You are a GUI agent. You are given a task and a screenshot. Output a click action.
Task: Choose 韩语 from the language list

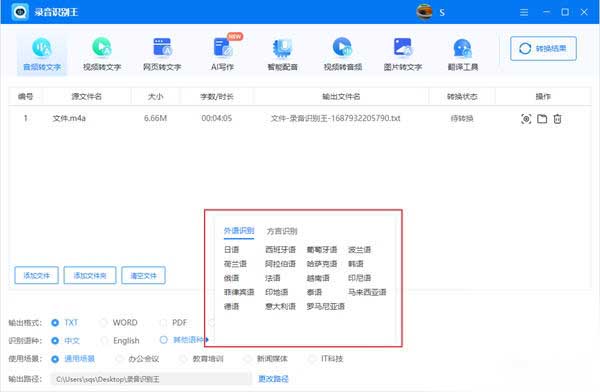[x=355, y=264]
